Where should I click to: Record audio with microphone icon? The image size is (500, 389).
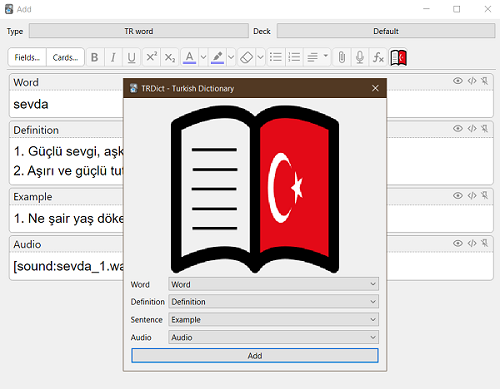(360, 57)
